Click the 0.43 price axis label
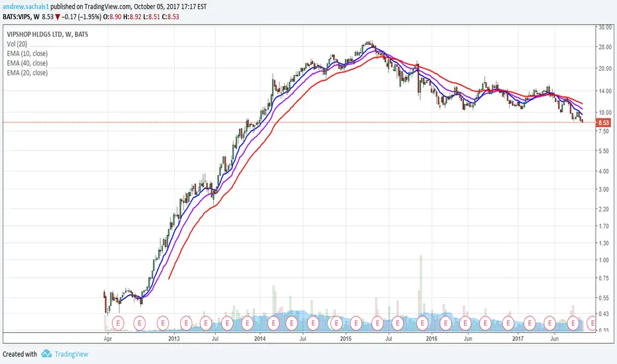 604,314
